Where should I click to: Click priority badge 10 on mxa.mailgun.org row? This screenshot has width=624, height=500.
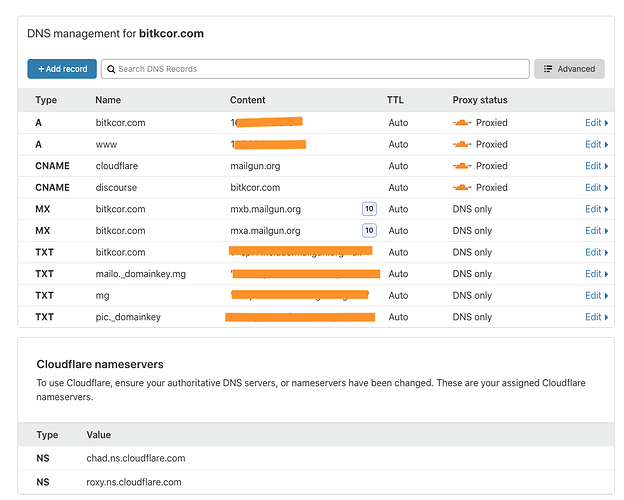tap(369, 230)
